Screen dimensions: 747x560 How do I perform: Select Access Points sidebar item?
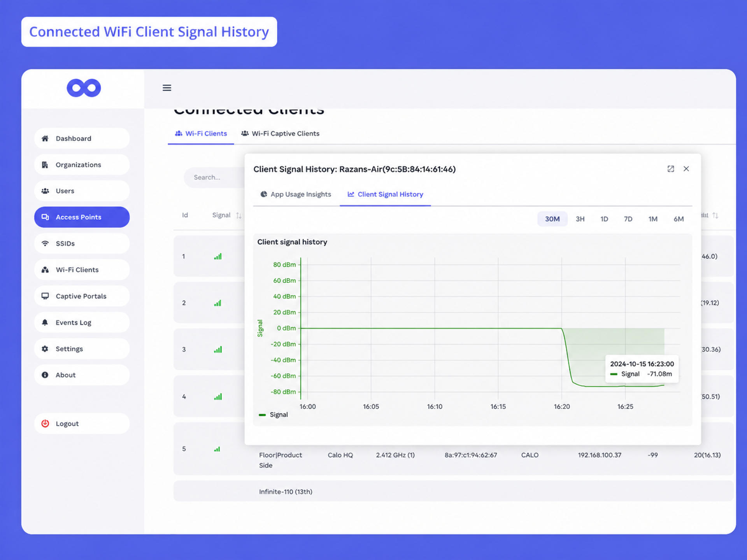pos(82,217)
